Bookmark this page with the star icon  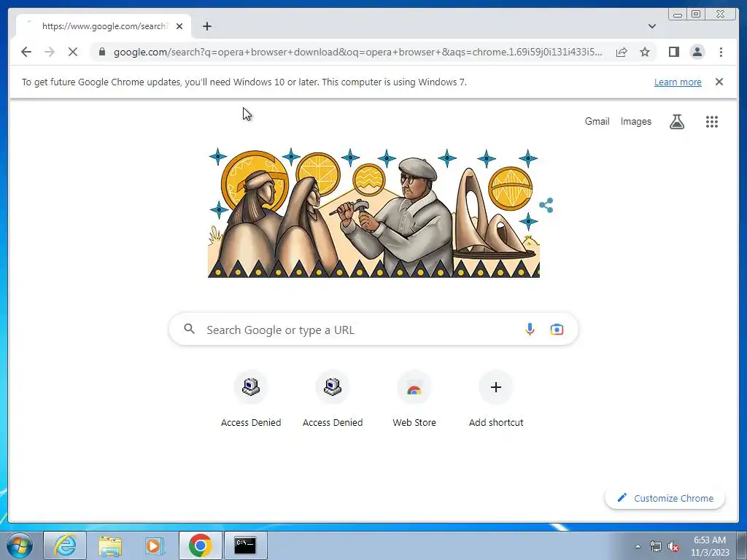pyautogui.click(x=645, y=52)
